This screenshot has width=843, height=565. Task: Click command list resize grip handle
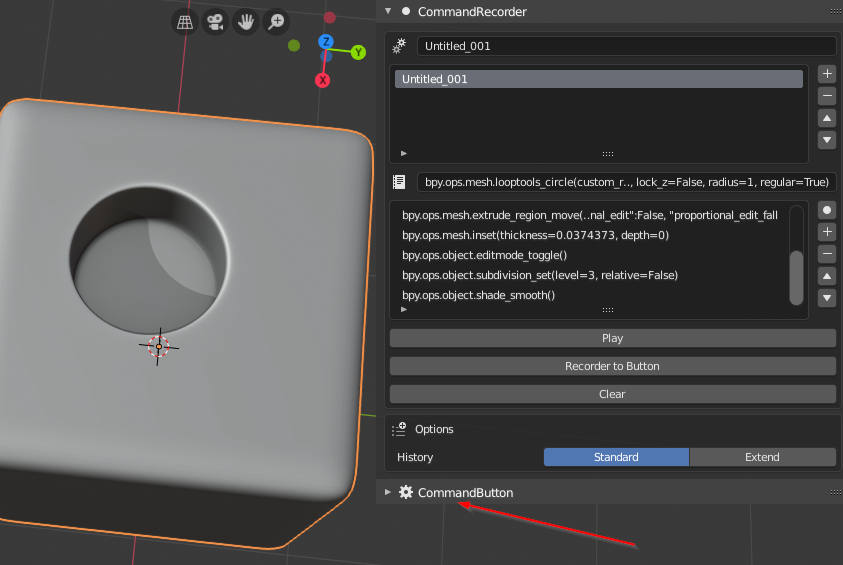point(608,310)
